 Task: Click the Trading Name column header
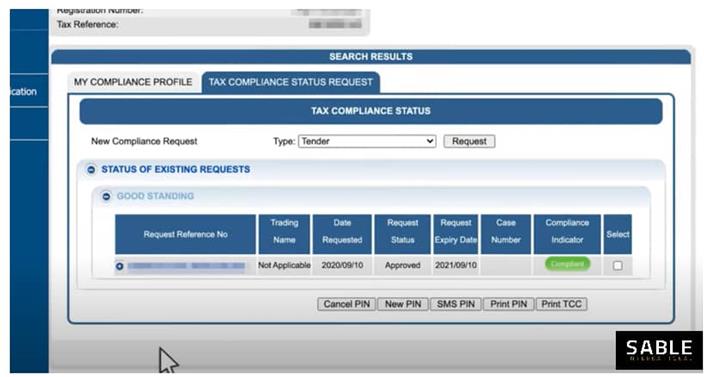point(284,234)
